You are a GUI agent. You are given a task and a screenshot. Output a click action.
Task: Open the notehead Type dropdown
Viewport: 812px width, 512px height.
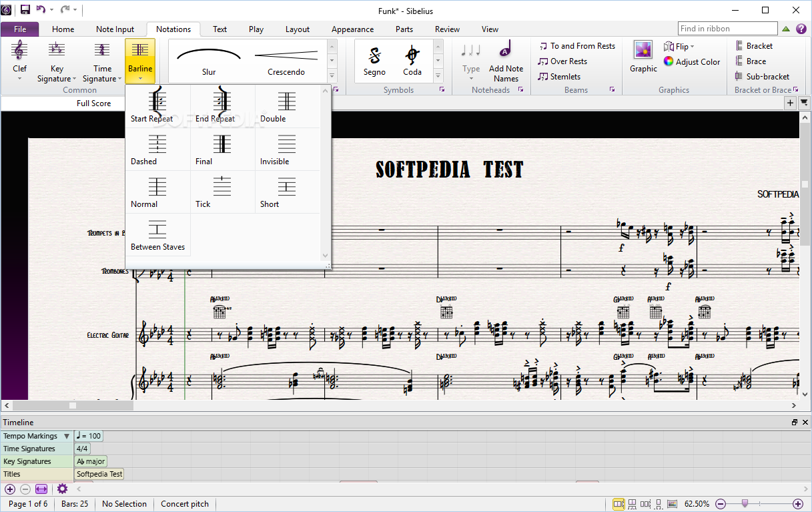(471, 61)
